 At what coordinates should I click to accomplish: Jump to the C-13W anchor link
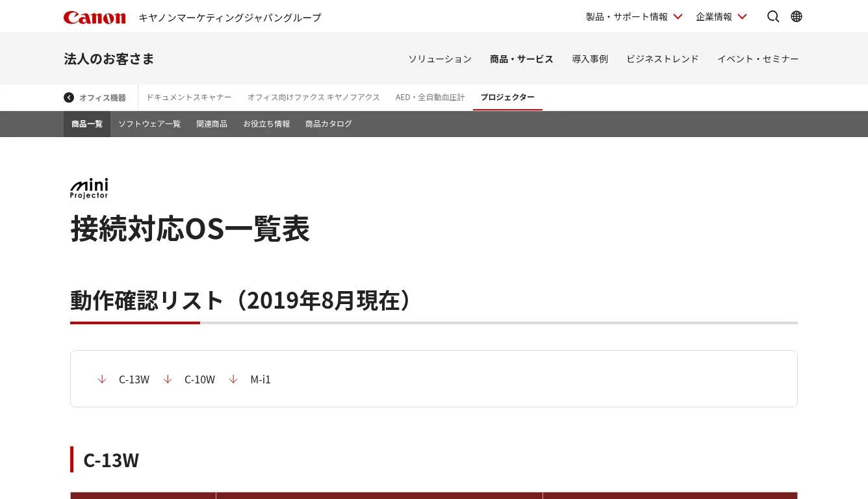coord(134,379)
